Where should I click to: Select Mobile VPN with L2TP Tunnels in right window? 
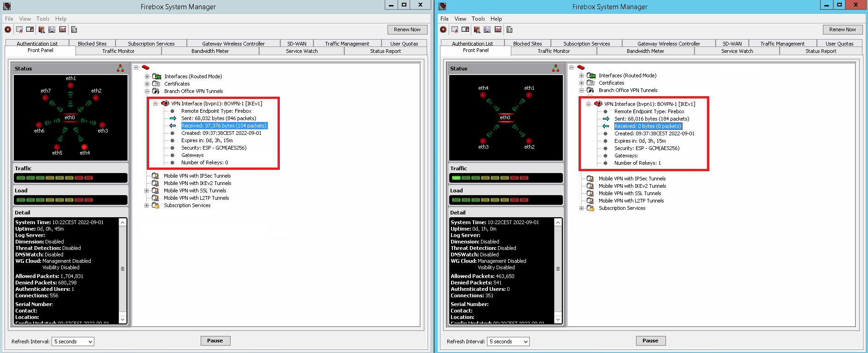click(x=631, y=201)
